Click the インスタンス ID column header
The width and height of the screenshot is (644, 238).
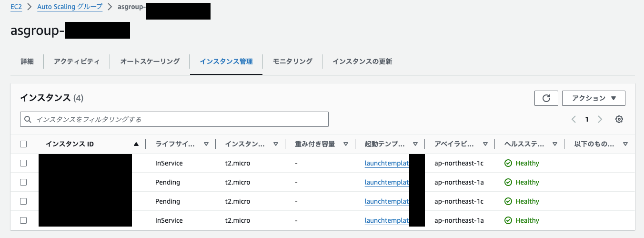70,144
